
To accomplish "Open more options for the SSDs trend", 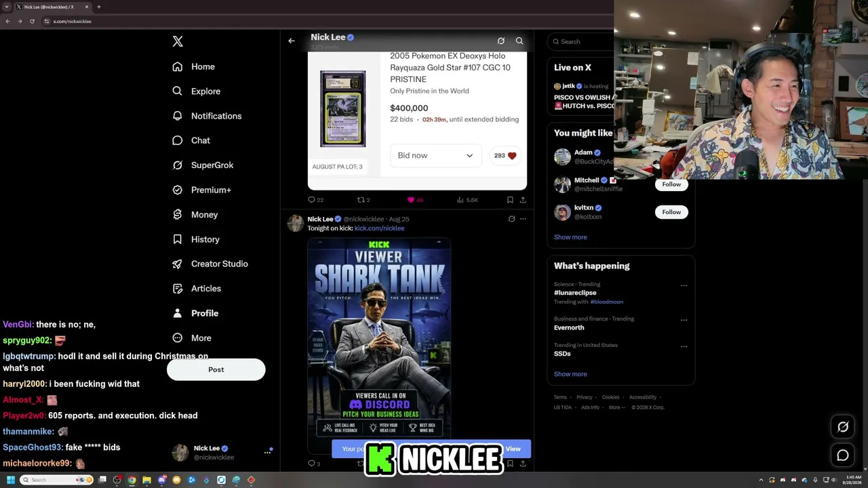I will point(684,346).
